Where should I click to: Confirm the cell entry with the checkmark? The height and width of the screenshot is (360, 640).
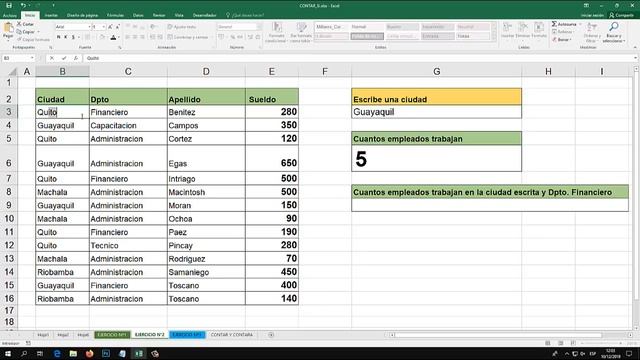[x=64, y=58]
